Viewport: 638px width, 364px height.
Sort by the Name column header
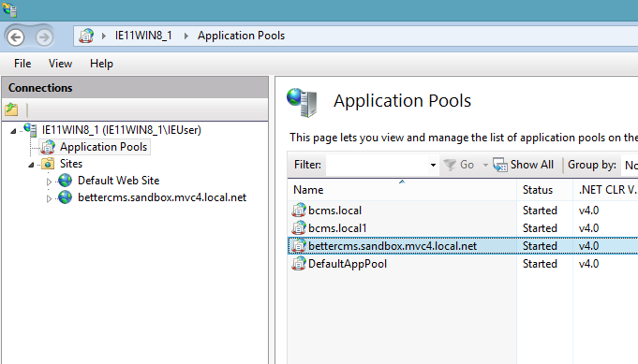point(402,190)
